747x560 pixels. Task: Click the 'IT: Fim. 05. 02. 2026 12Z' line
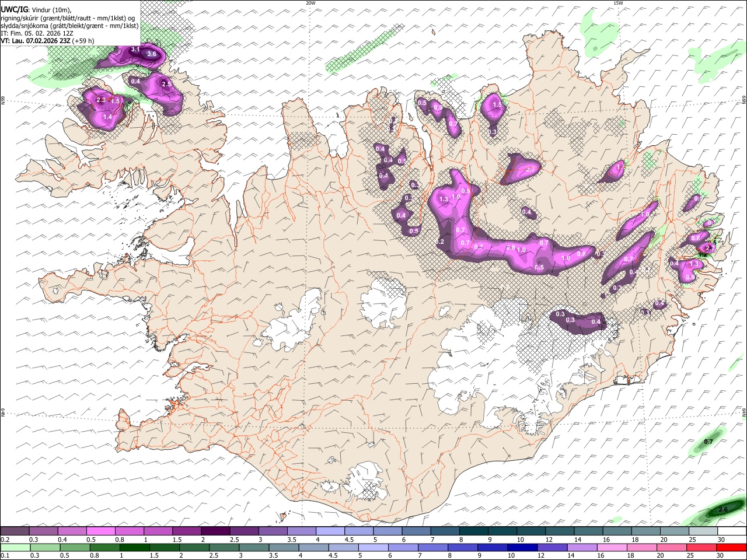(37, 33)
